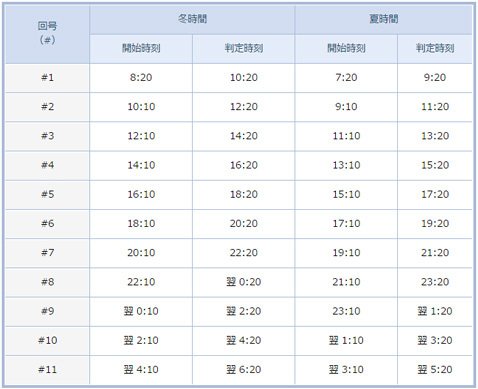Click the summer 判定時刻 column header
The height and width of the screenshot is (389, 478).
click(435, 49)
